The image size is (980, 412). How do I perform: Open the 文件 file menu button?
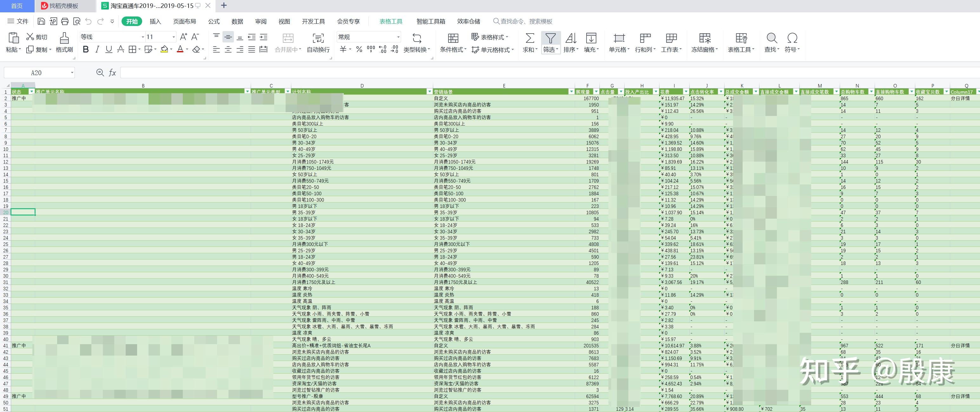[18, 21]
